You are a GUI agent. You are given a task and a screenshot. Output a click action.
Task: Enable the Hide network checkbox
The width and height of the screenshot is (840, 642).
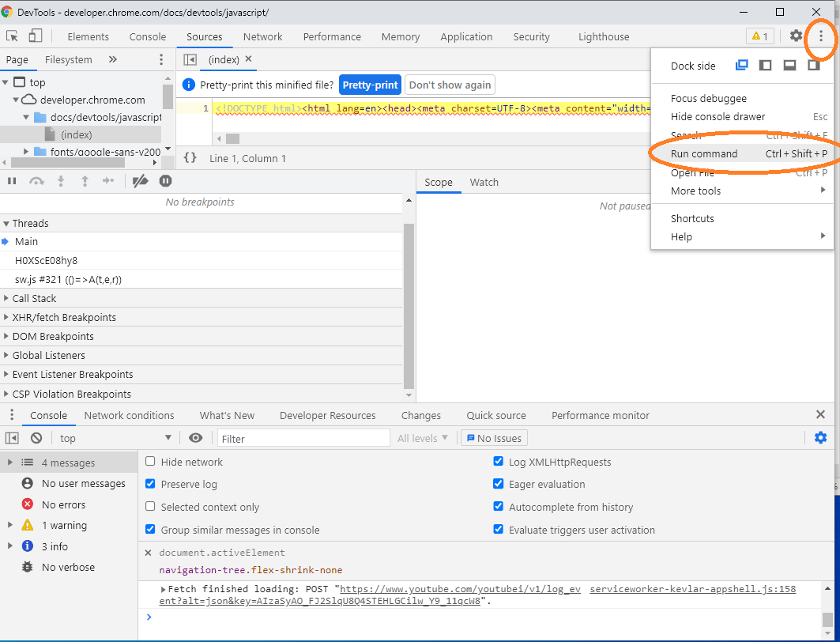click(x=150, y=462)
